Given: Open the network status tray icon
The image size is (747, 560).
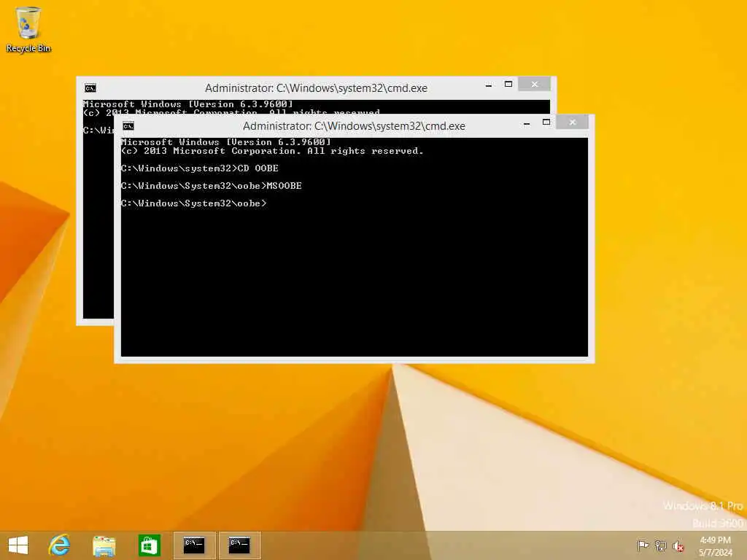Looking at the screenshot, I should (x=661, y=545).
